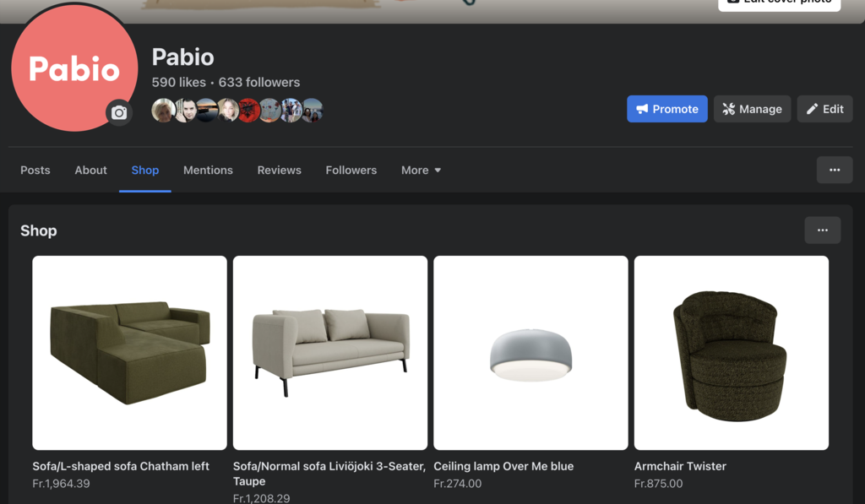Screen dimensions: 865x504
Task: Click the Promote button
Action: tap(667, 109)
